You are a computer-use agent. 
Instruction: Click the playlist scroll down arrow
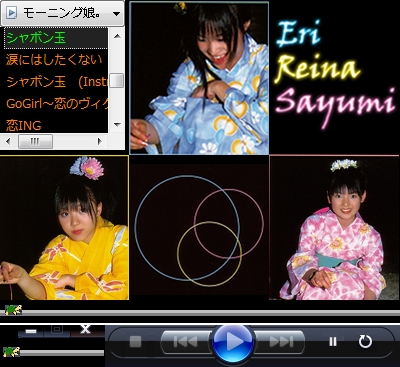click(x=117, y=125)
